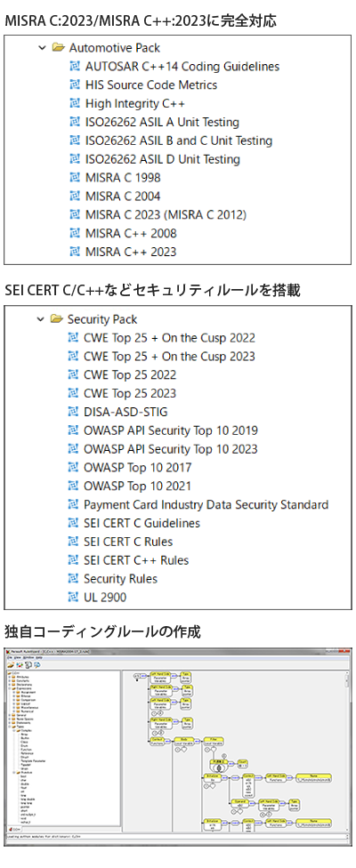Select CWE Top 25 2023 entry

point(130,393)
